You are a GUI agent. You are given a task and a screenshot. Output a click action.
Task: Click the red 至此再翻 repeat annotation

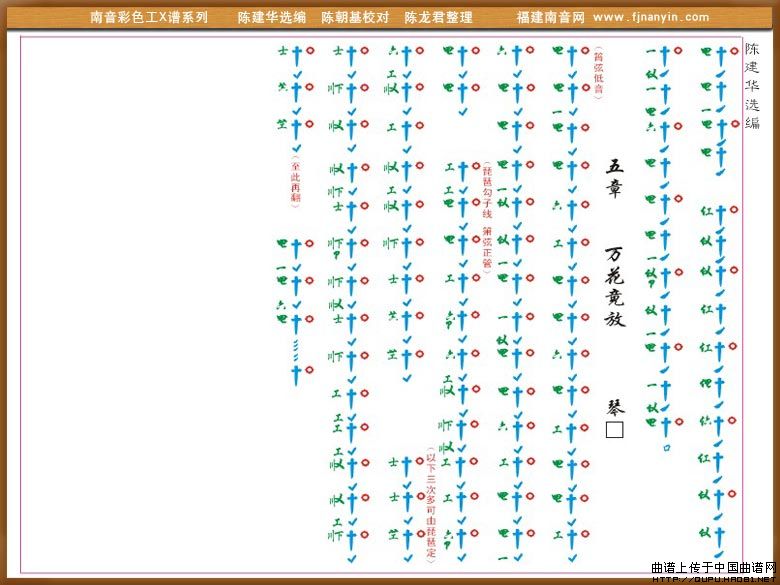296,178
